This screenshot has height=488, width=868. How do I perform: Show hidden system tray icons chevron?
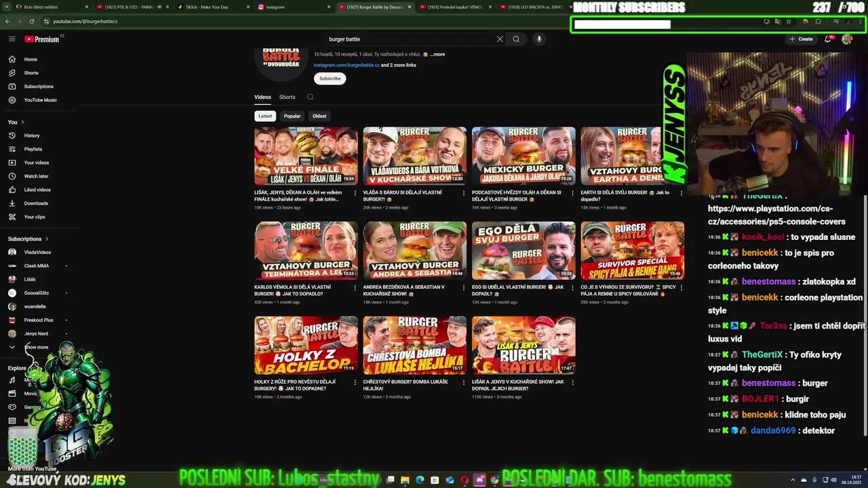[x=792, y=480]
